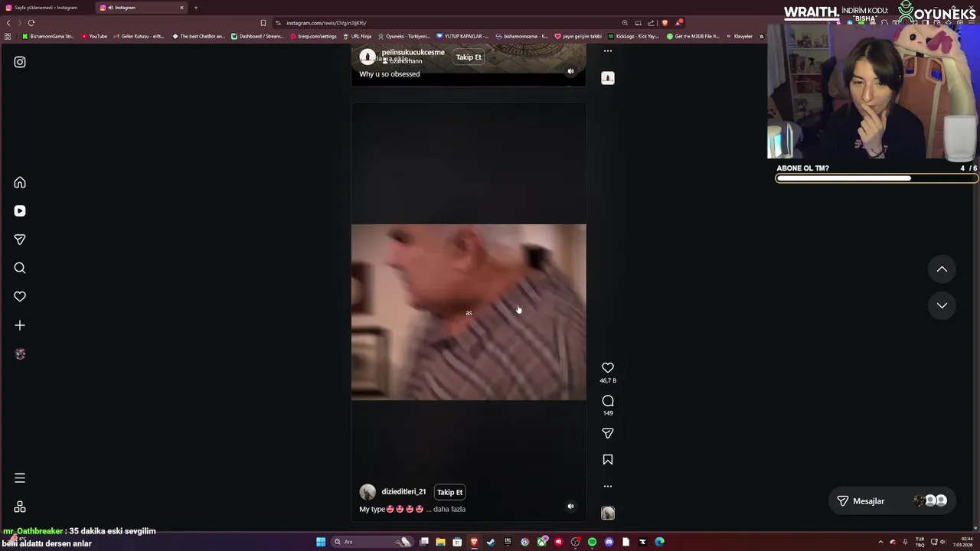980x551 pixels.
Task: Pause the playing reel video
Action: click(469, 312)
